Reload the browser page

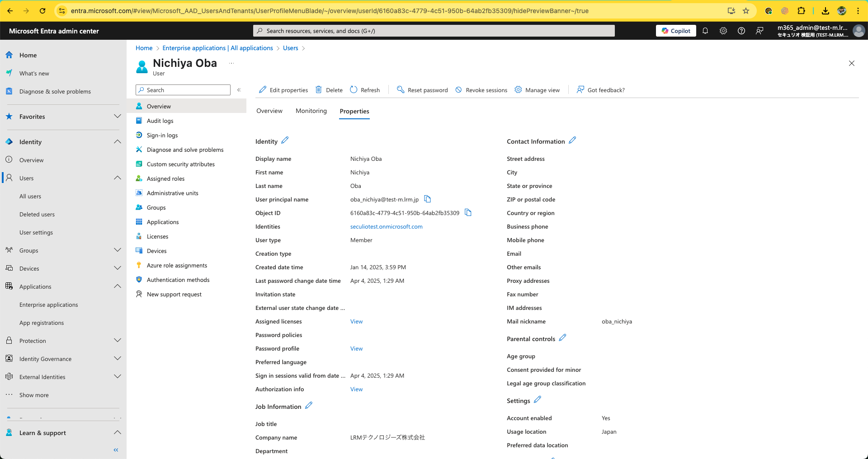pos(42,11)
